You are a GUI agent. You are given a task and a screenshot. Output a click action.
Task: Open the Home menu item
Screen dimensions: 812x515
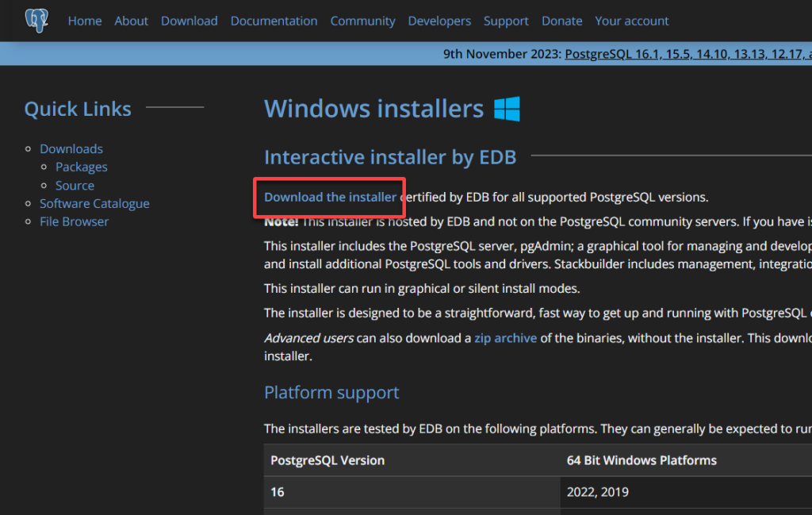tap(84, 21)
